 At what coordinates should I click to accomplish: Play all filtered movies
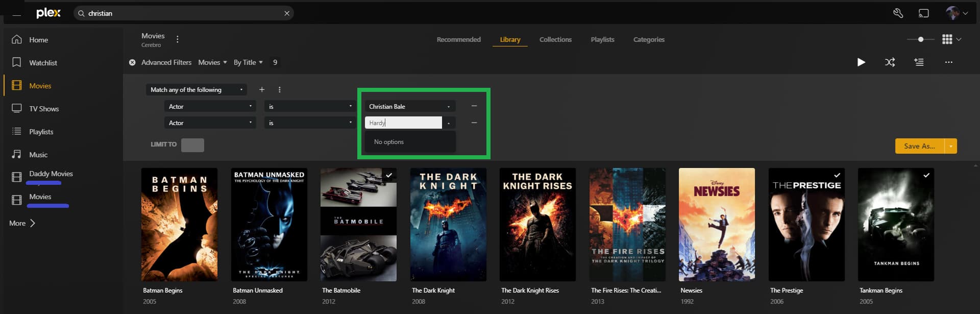861,62
